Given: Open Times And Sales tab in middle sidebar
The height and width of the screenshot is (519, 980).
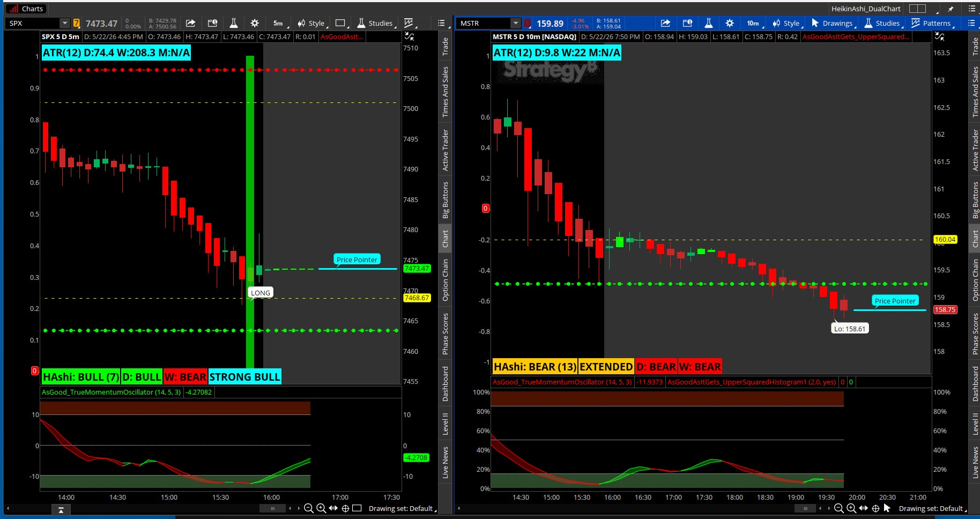Looking at the screenshot, I should pyautogui.click(x=445, y=92).
